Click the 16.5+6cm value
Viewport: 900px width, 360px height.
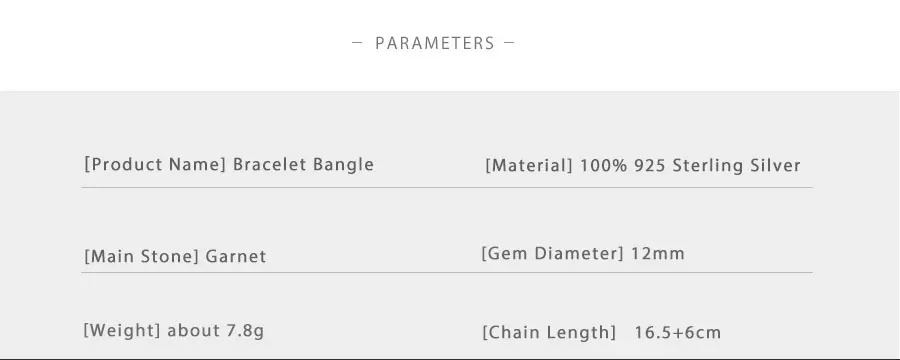(678, 332)
